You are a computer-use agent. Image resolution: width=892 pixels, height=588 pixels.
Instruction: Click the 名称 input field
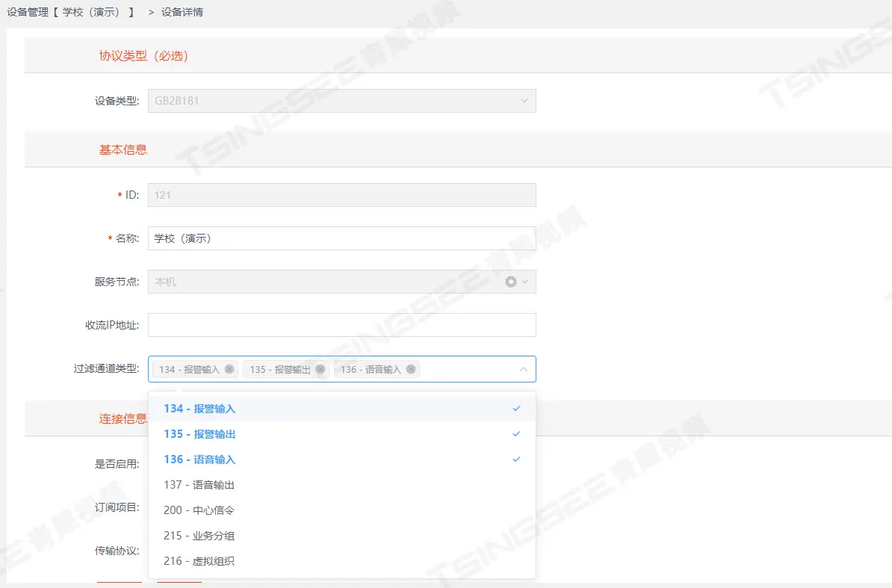pyautogui.click(x=342, y=238)
